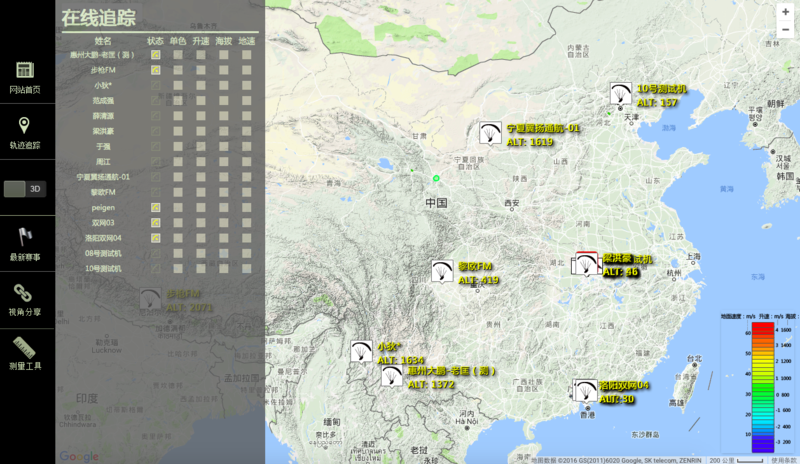The width and height of the screenshot is (800, 464).
Task: Select pilot name 周江 in list
Action: [103, 162]
